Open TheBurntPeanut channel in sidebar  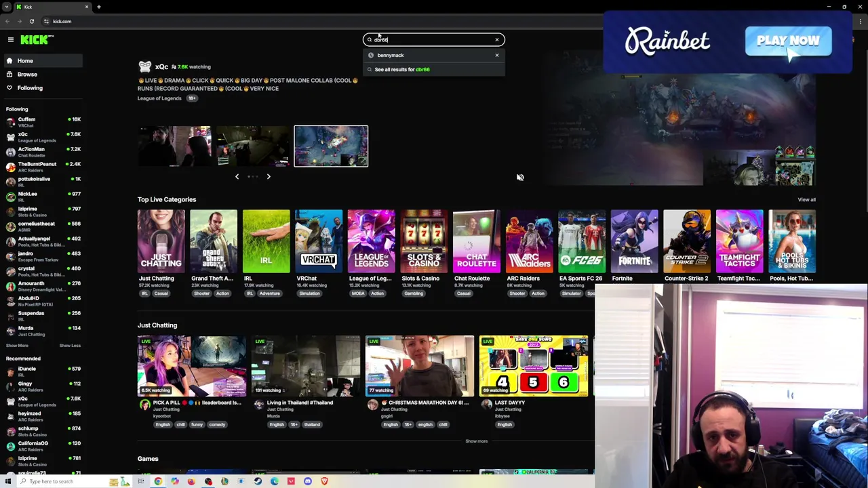42,167
